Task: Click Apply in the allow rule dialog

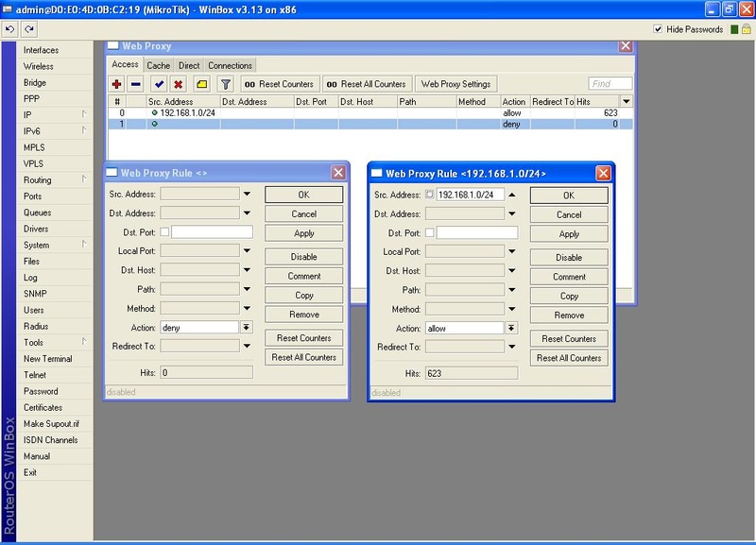Action: [569, 234]
